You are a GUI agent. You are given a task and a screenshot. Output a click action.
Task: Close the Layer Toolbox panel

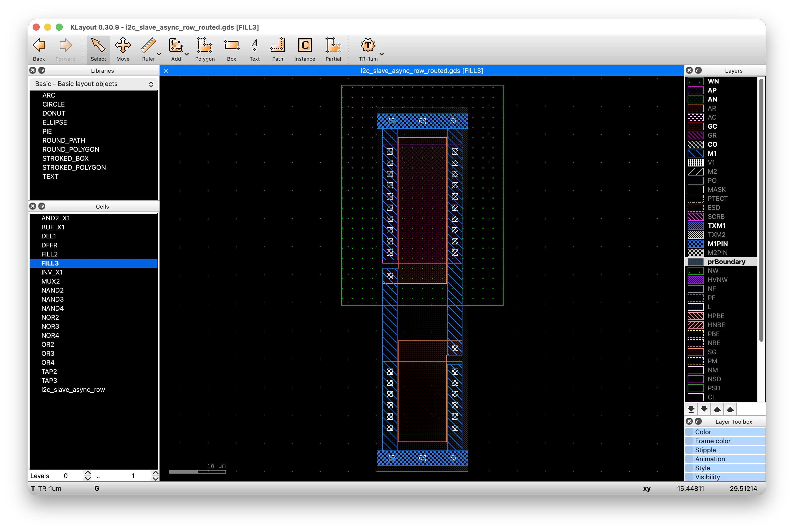689,421
